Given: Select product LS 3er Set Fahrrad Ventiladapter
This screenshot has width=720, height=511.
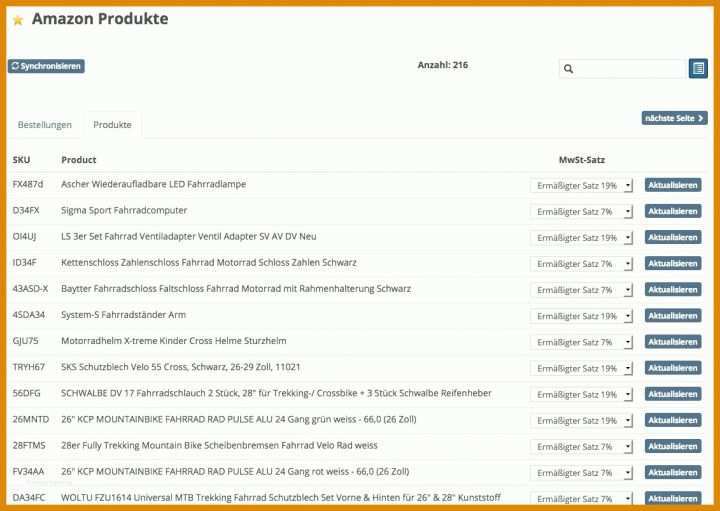Looking at the screenshot, I should 189,236.
